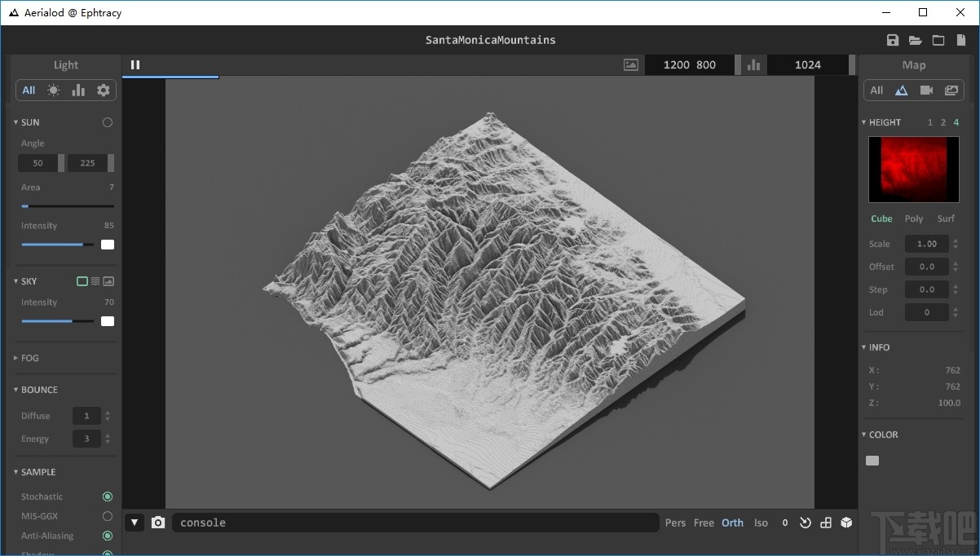The height and width of the screenshot is (556, 980).
Task: Click the cube icon in bottom toolbar
Action: [846, 523]
